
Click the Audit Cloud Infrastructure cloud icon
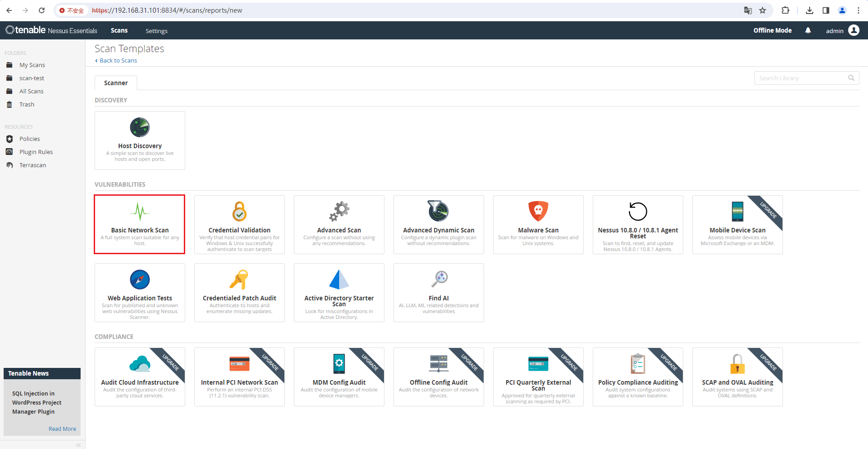(140, 364)
